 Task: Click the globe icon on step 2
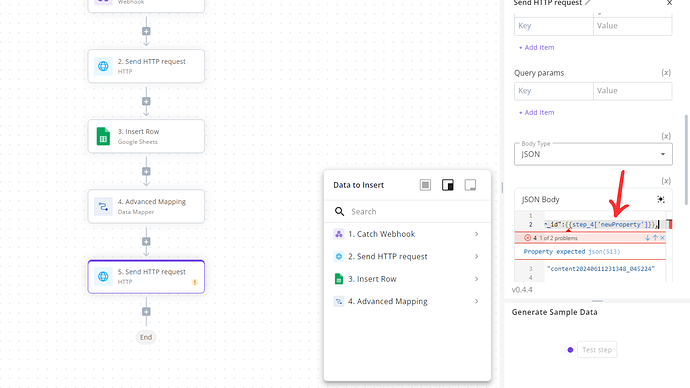tap(103, 66)
